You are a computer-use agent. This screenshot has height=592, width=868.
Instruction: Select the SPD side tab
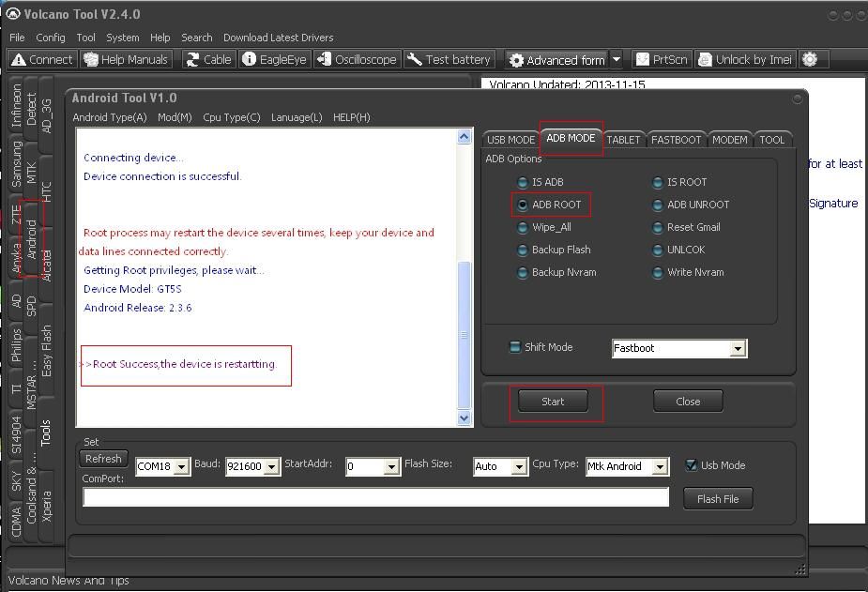32,306
